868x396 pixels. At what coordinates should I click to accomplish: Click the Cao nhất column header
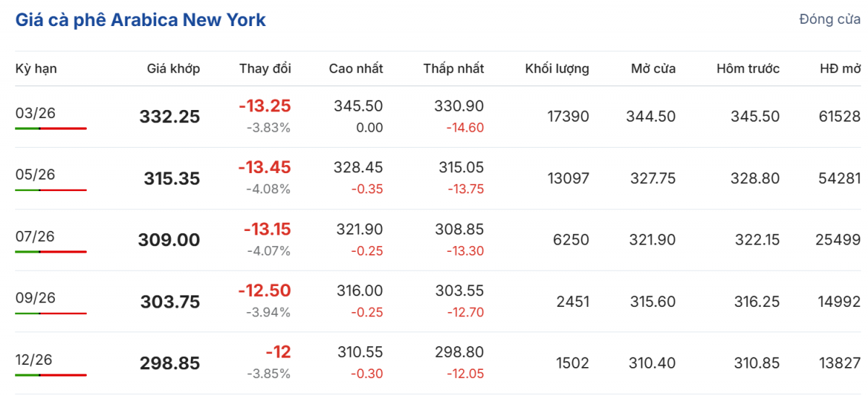(x=355, y=69)
